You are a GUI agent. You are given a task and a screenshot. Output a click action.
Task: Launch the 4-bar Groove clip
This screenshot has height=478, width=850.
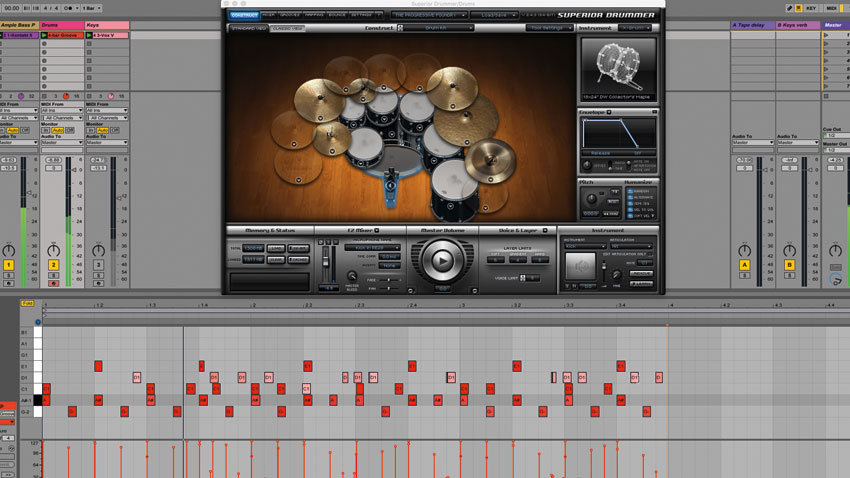pos(44,35)
